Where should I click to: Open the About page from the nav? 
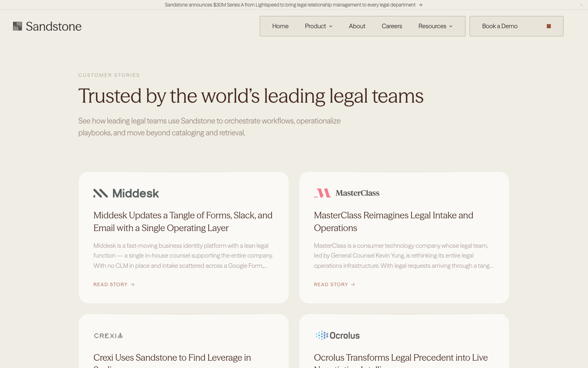[x=357, y=26]
